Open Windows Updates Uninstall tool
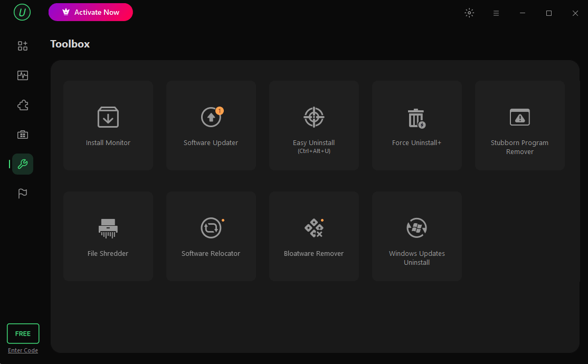 point(416,236)
